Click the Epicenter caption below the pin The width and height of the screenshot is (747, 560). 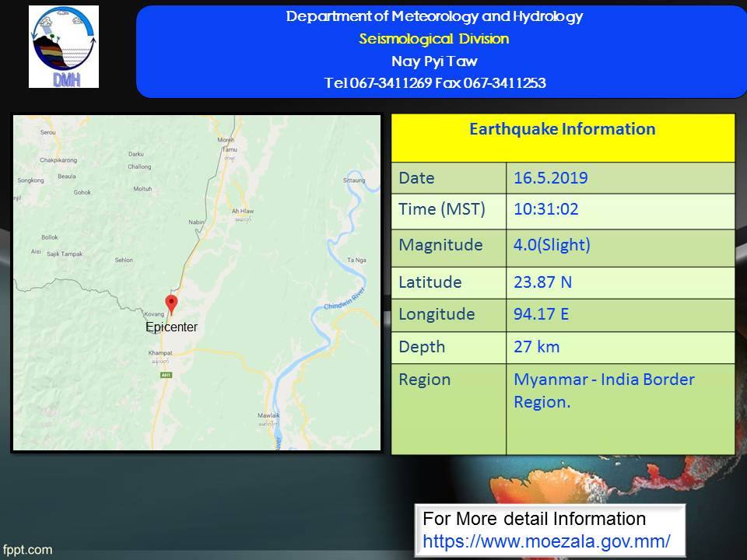point(172,327)
